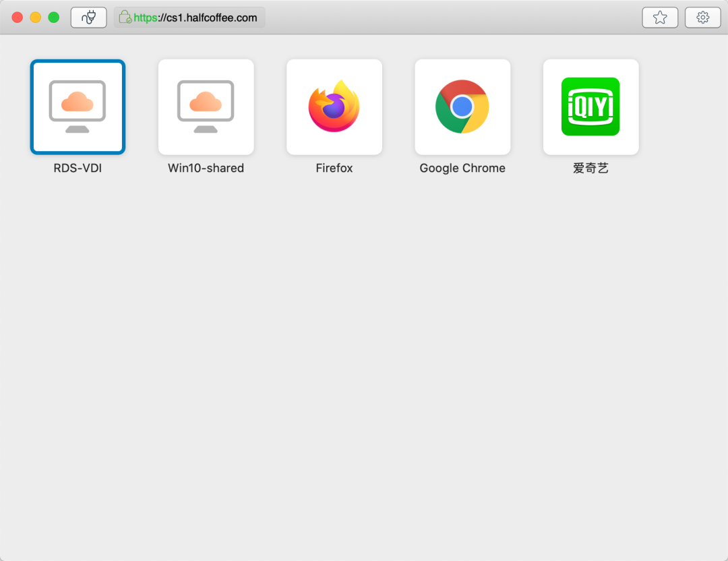
Task: Toggle the star favorites button
Action: pos(660,18)
